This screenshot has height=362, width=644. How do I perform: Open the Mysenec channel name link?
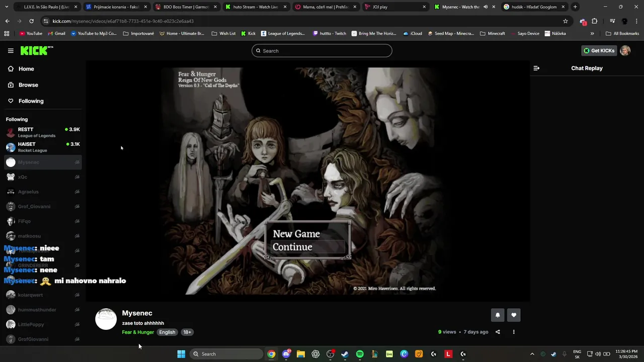[137, 313]
